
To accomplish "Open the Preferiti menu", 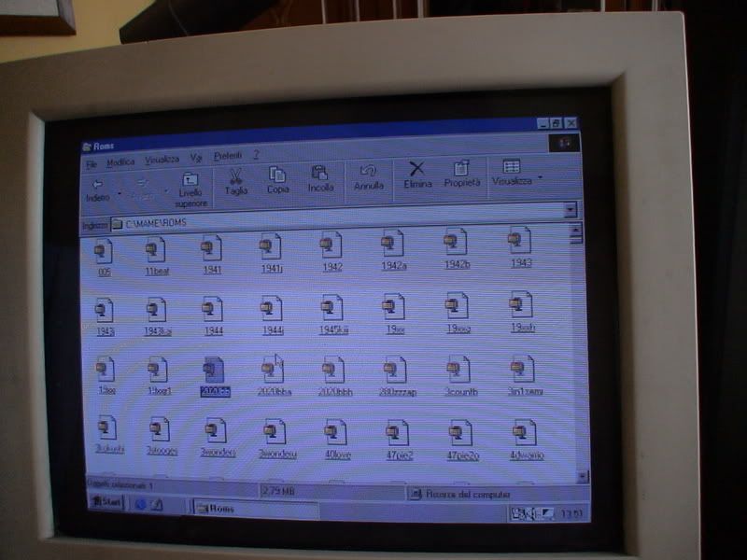I will 227,156.
